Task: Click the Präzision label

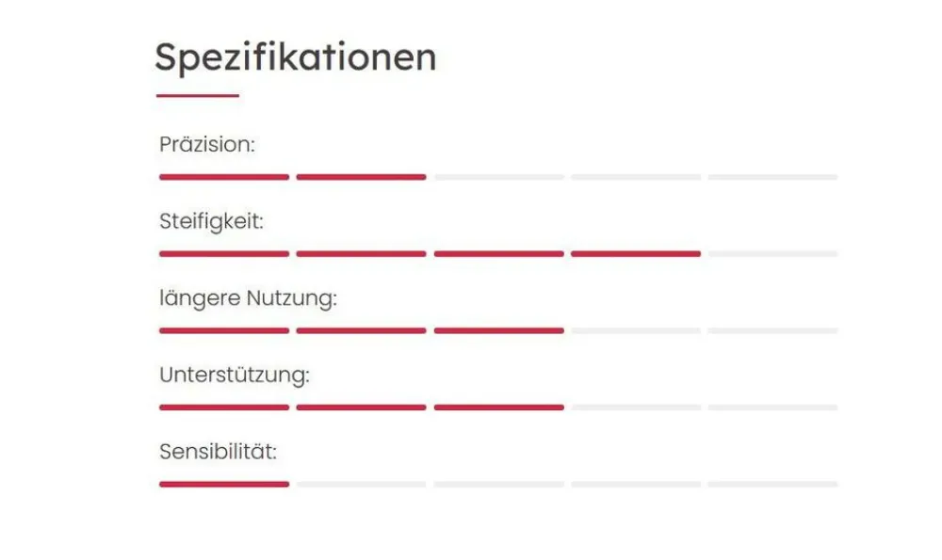Action: coord(207,145)
